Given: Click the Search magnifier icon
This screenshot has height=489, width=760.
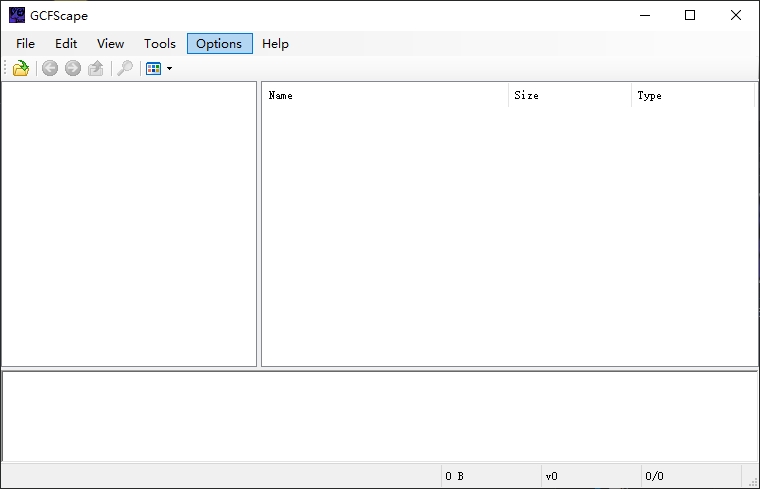Looking at the screenshot, I should click(125, 68).
